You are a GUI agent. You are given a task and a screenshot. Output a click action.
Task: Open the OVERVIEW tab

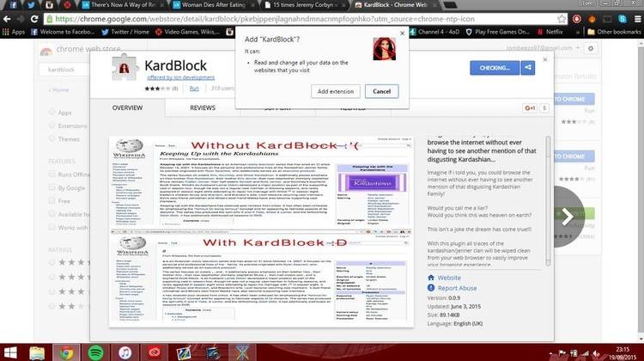(127, 107)
